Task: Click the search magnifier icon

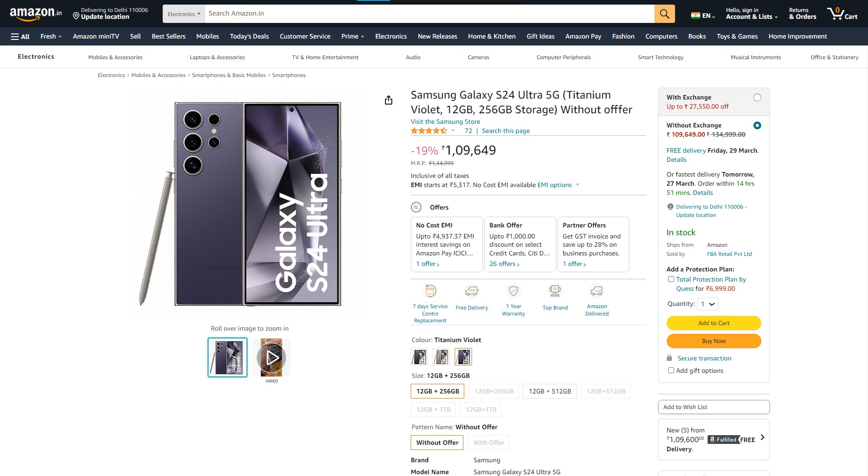Action: [x=664, y=14]
